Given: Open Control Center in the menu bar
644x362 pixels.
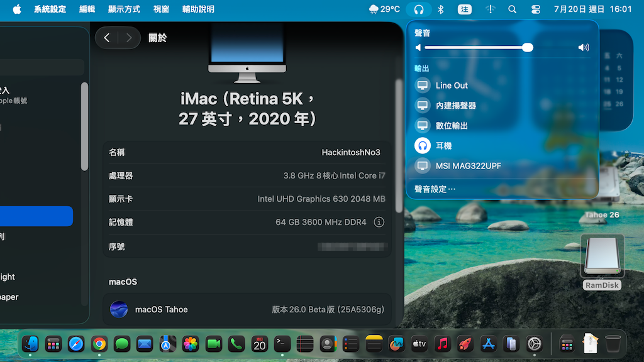Looking at the screenshot, I should click(536, 9).
